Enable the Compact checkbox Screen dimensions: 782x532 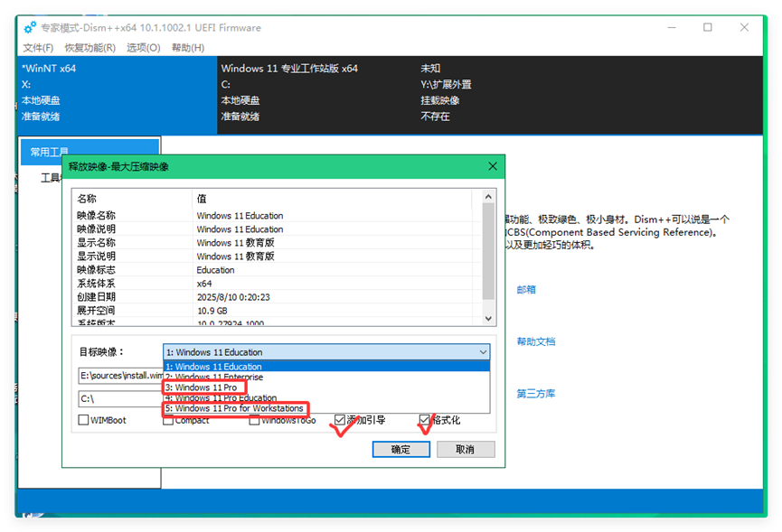[x=168, y=419]
